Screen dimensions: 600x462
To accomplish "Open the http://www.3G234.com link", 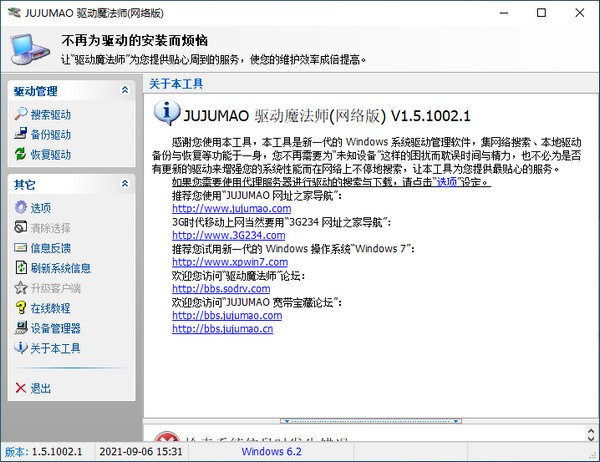I will [x=228, y=235].
